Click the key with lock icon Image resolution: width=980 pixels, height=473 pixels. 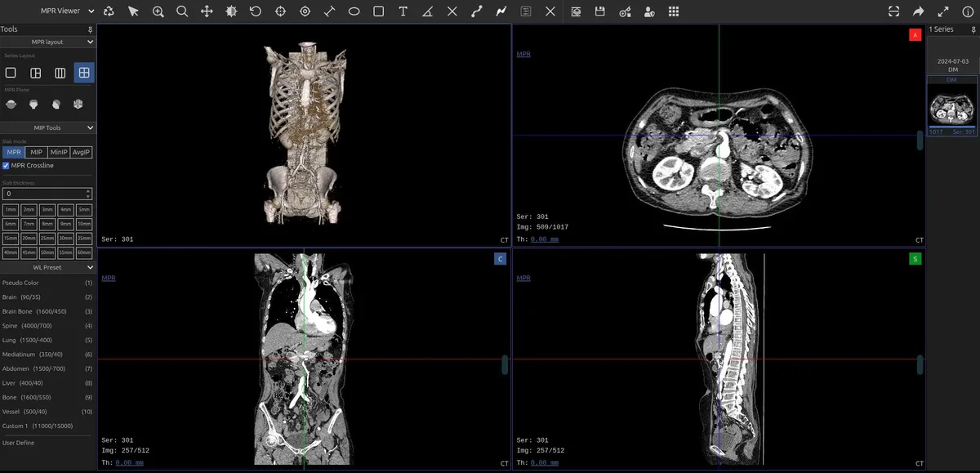[x=625, y=11]
